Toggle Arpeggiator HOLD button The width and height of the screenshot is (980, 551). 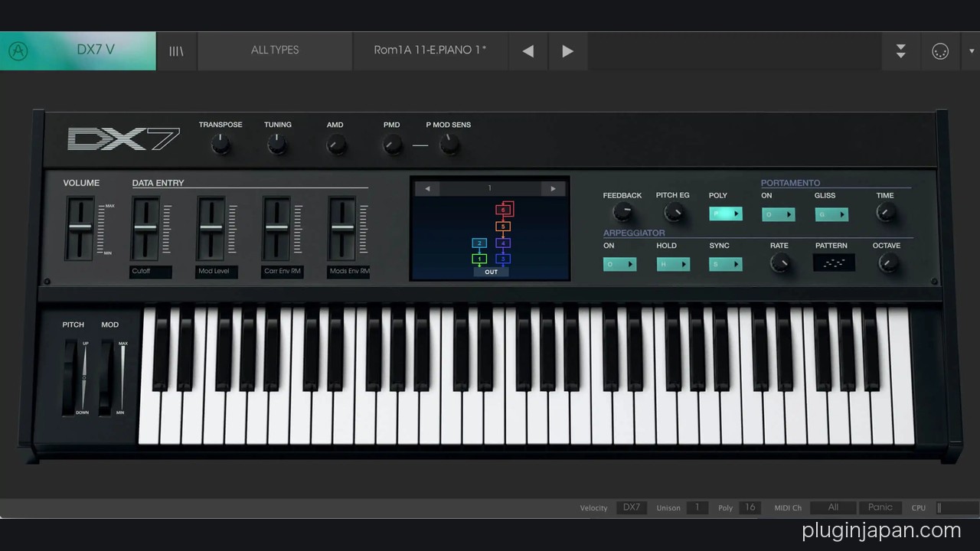pos(673,264)
